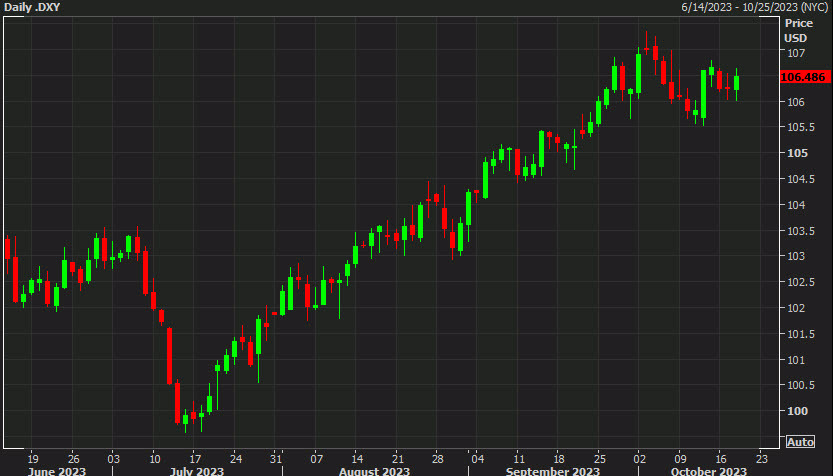The height and width of the screenshot is (476, 833).
Task: Click date label 31 on time axis
Action: pyautogui.click(x=275, y=459)
